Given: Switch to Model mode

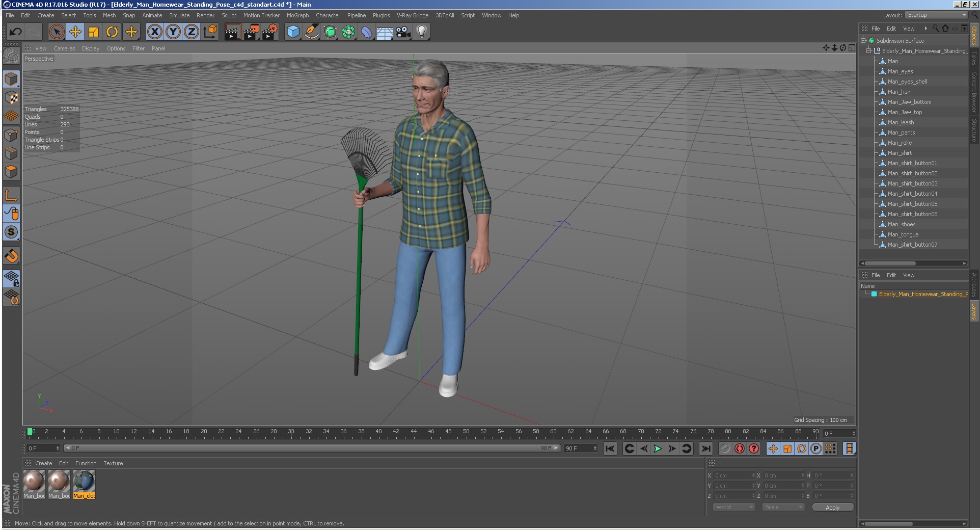Looking at the screenshot, I should pos(11,79).
